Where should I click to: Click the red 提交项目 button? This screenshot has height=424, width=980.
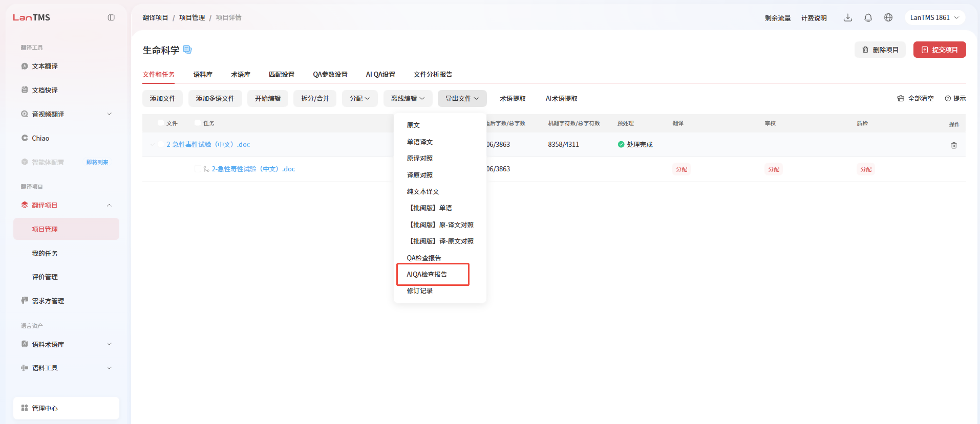[940, 50]
